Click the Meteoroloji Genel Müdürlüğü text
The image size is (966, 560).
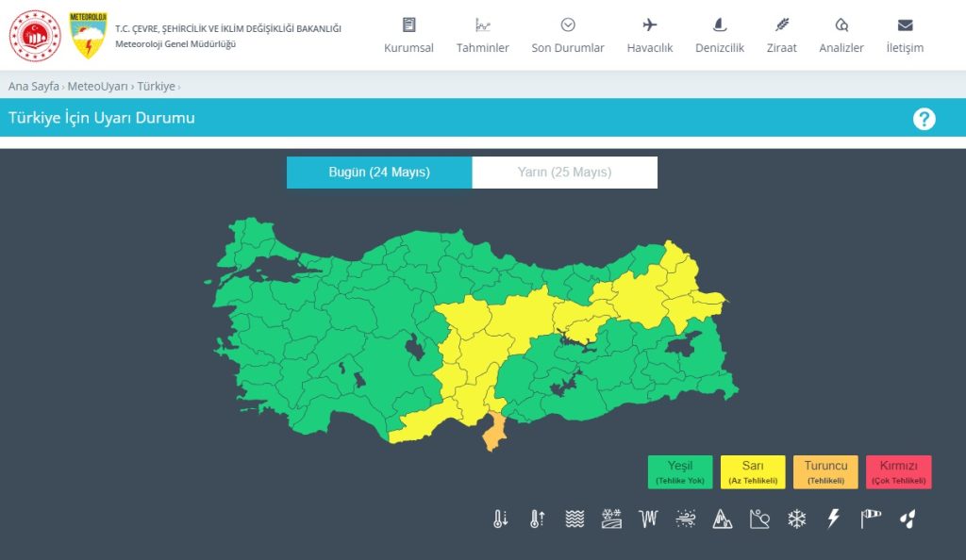tap(175, 44)
